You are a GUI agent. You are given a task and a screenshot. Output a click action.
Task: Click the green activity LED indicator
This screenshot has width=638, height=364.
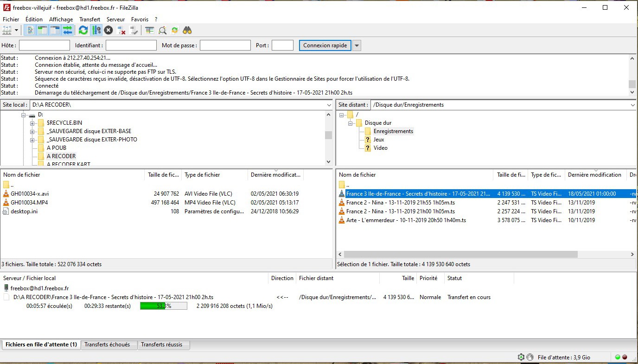(x=618, y=357)
